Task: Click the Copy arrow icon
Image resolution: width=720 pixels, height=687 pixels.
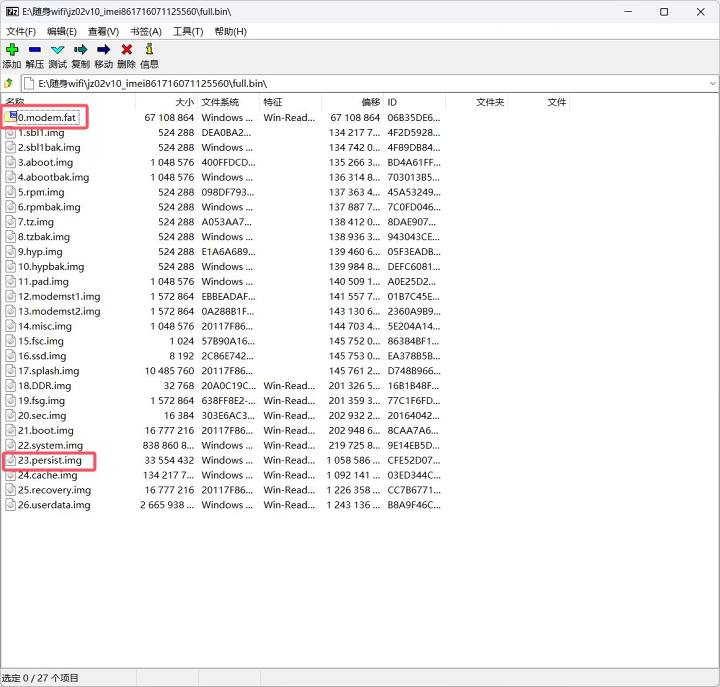Action: tap(80, 49)
